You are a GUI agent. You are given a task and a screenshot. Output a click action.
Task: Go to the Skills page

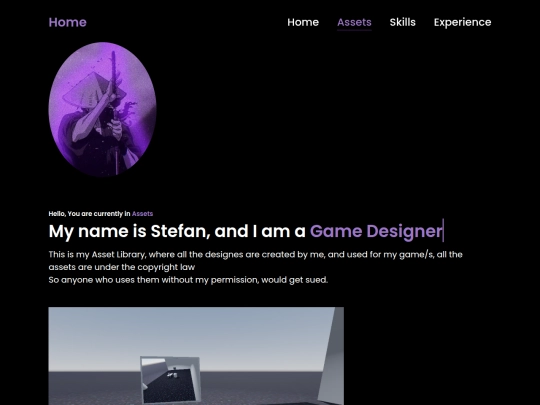(403, 22)
